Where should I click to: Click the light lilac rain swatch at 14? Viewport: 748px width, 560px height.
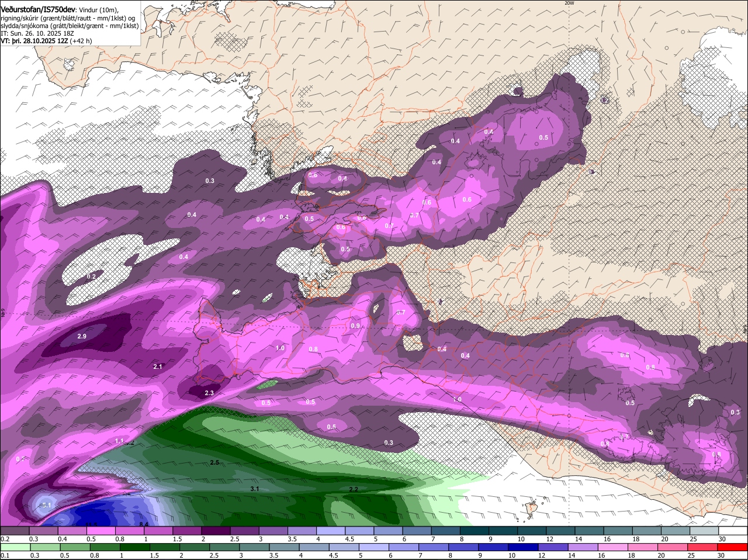coord(582,547)
